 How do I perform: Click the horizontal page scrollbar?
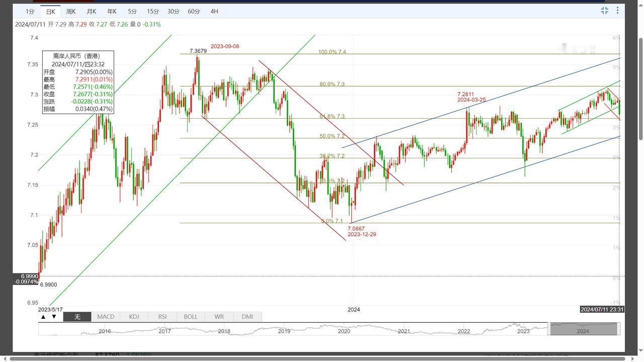317,358
